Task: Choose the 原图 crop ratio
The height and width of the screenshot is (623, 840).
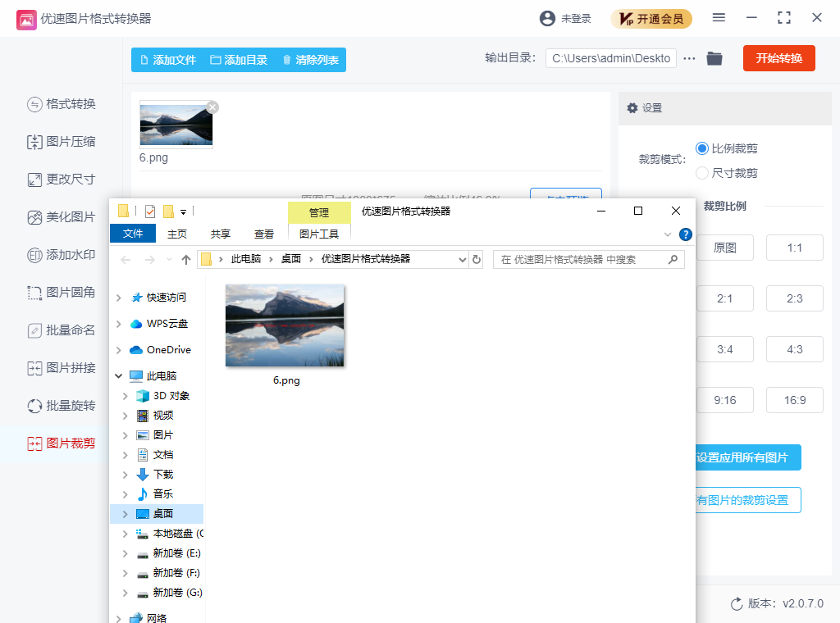Action: coord(725,248)
